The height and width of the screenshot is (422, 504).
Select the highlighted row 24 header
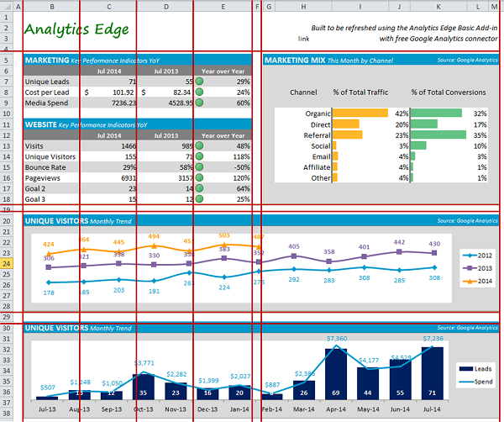tap(7, 264)
